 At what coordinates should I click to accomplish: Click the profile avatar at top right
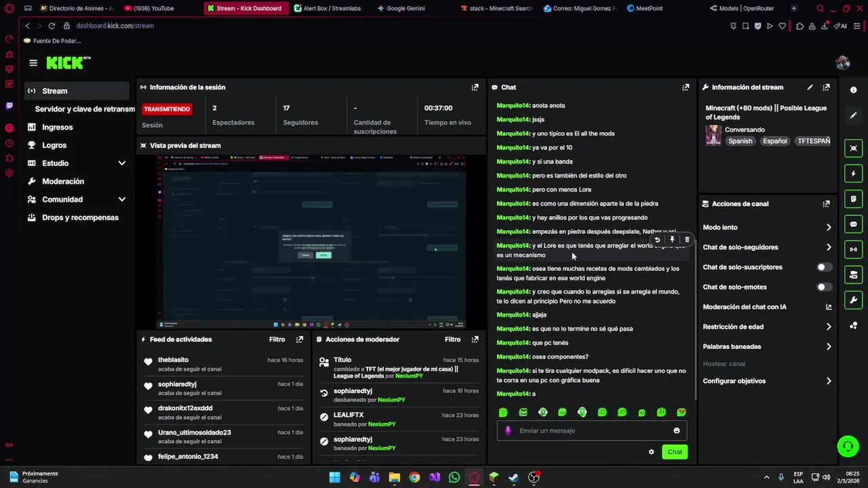click(843, 63)
